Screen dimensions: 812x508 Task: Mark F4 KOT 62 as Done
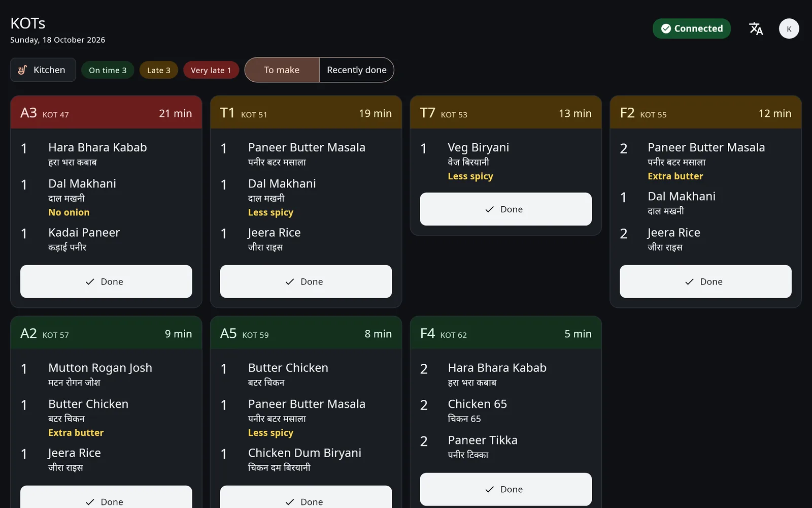click(505, 489)
